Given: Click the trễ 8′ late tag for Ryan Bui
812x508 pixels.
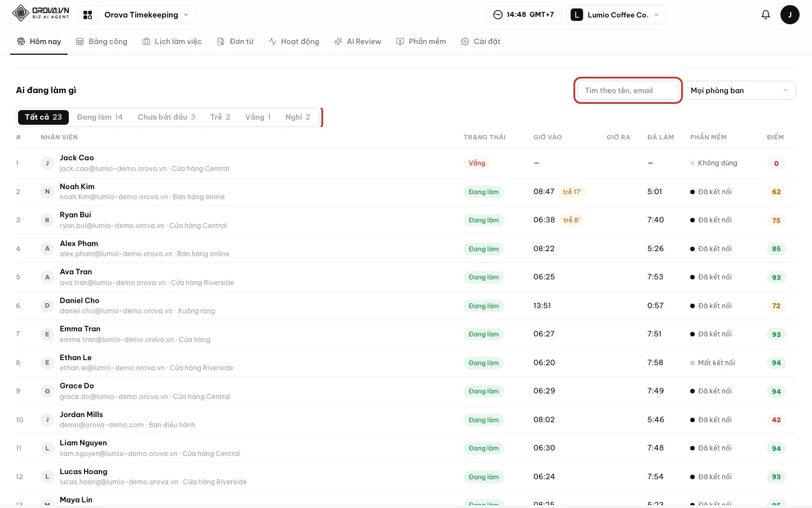Looking at the screenshot, I should pyautogui.click(x=572, y=220).
